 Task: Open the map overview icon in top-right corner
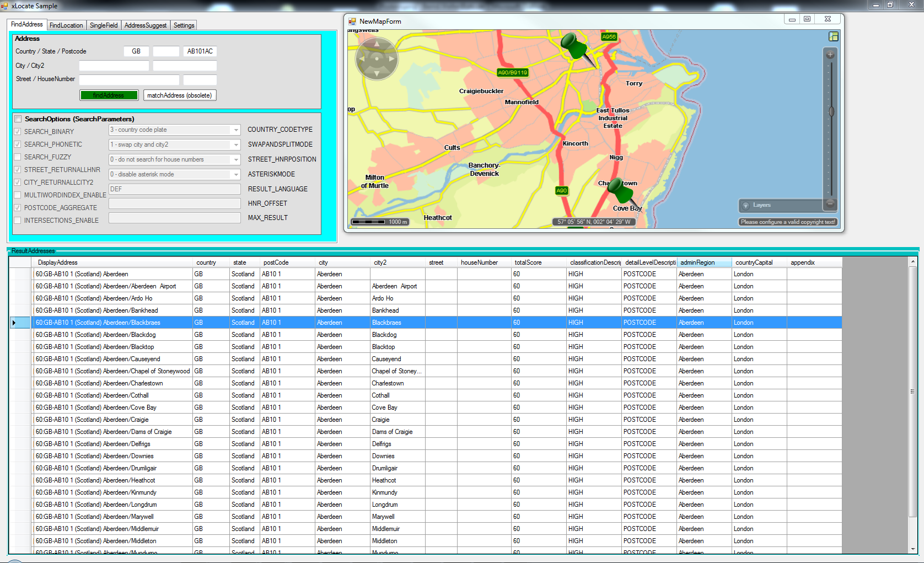(x=834, y=36)
